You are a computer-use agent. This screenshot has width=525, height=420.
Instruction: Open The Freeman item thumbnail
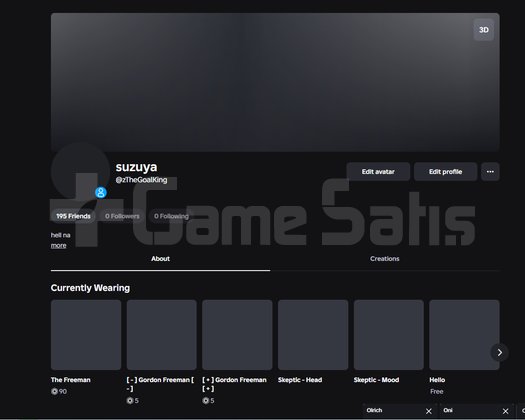[86, 335]
